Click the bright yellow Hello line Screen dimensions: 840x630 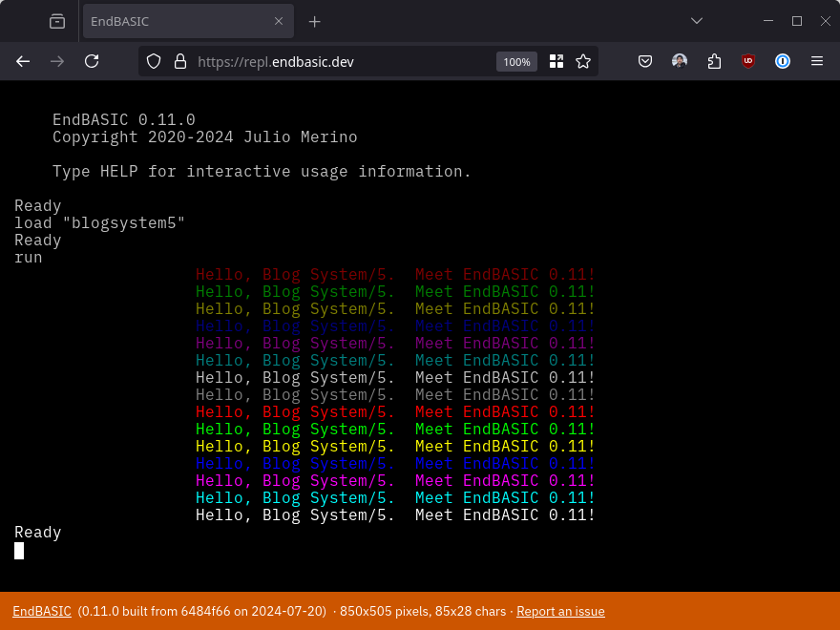(x=395, y=447)
